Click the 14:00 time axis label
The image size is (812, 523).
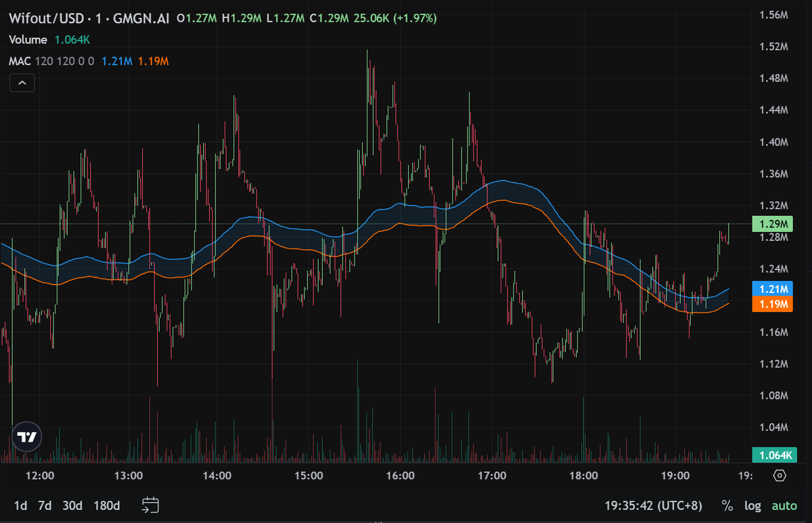point(218,476)
